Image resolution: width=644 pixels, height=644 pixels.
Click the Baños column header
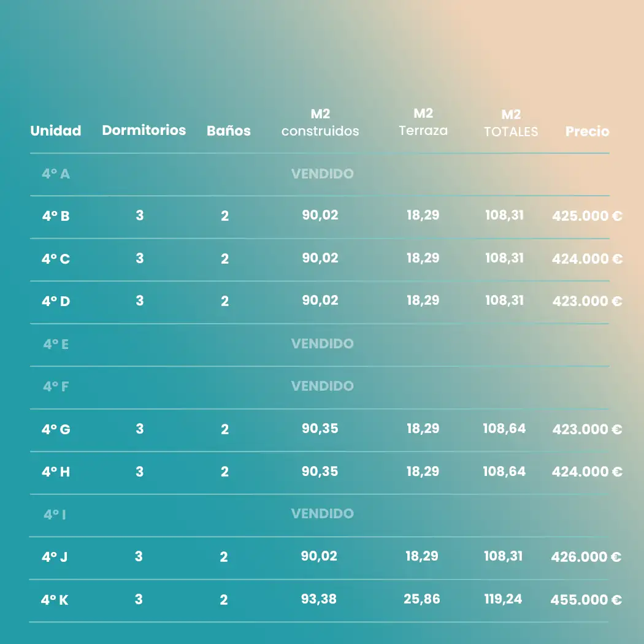point(229,131)
